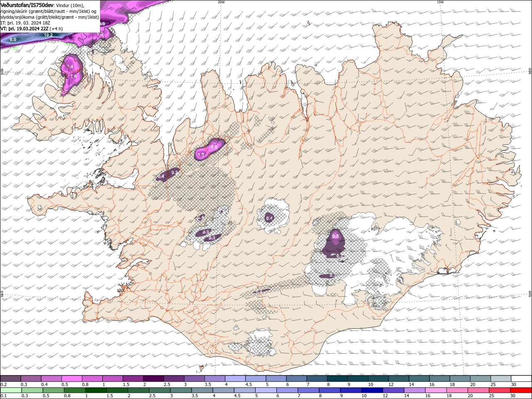532x399 pixels.
Task: Click the Veðurstofan/IS750dev title text
Action: [x=27, y=5]
